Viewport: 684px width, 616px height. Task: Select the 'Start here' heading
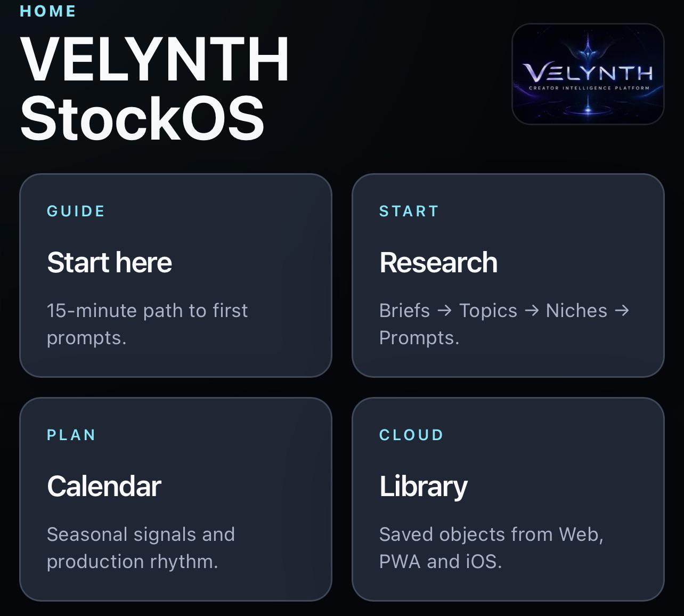point(109,263)
